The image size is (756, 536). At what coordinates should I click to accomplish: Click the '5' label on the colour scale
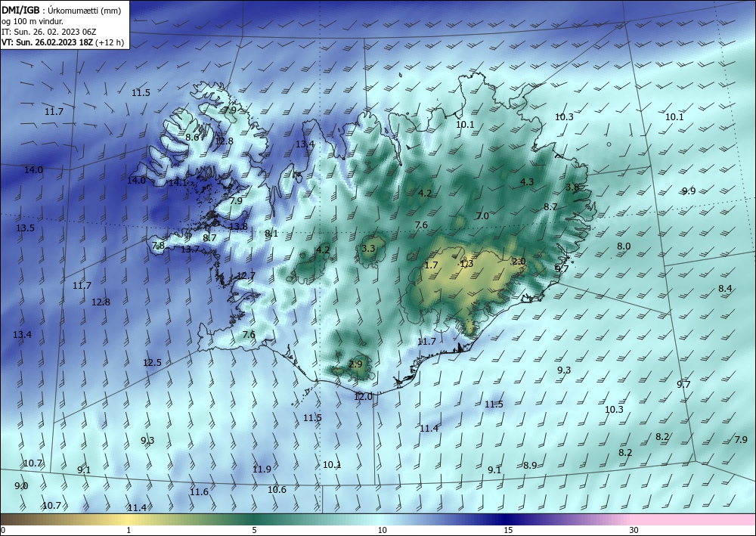254,531
